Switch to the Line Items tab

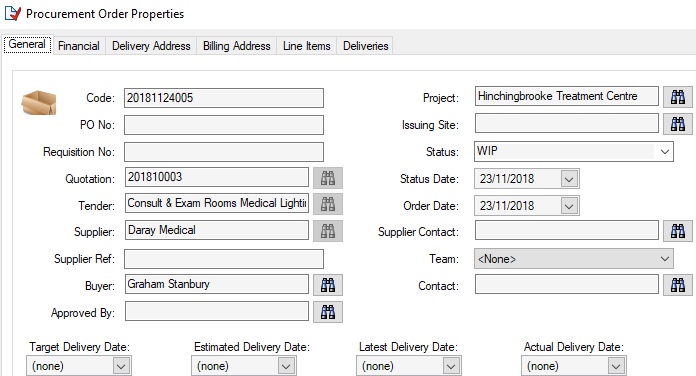(307, 46)
